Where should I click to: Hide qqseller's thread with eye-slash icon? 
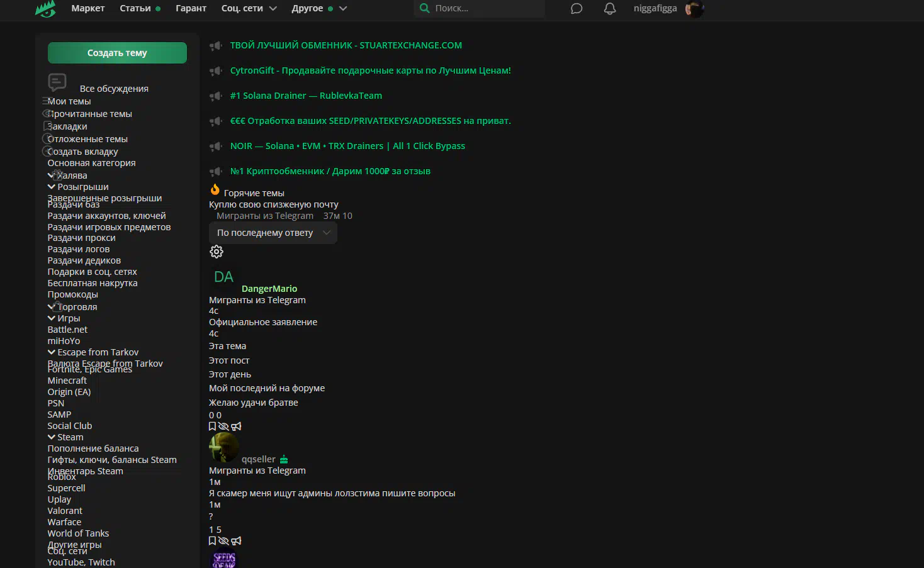223,541
